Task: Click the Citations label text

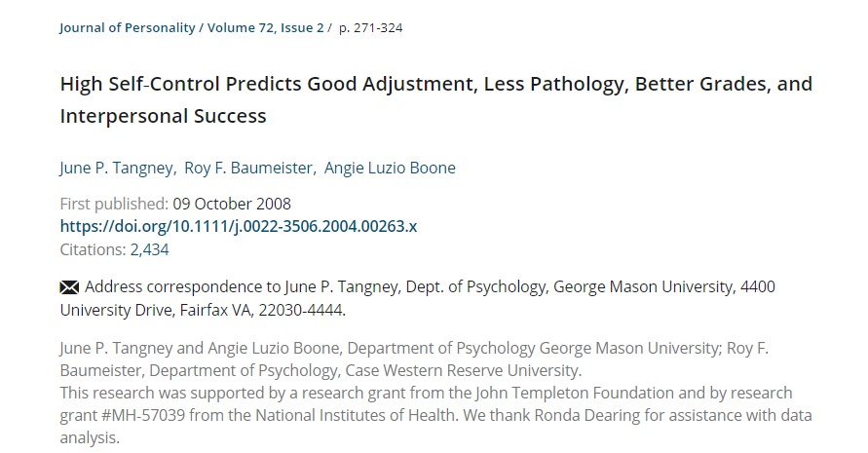Action: coord(93,249)
